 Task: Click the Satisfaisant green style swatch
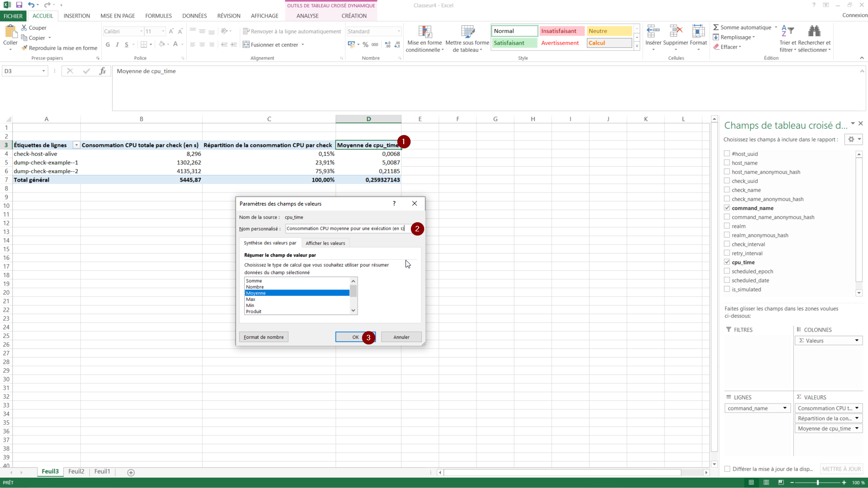(x=514, y=43)
